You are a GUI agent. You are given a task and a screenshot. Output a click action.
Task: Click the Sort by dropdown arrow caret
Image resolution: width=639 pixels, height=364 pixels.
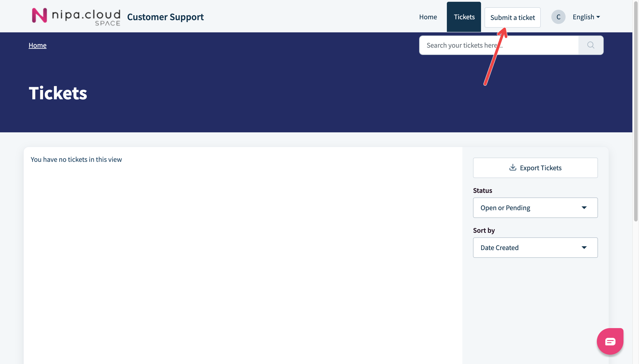[x=584, y=248]
